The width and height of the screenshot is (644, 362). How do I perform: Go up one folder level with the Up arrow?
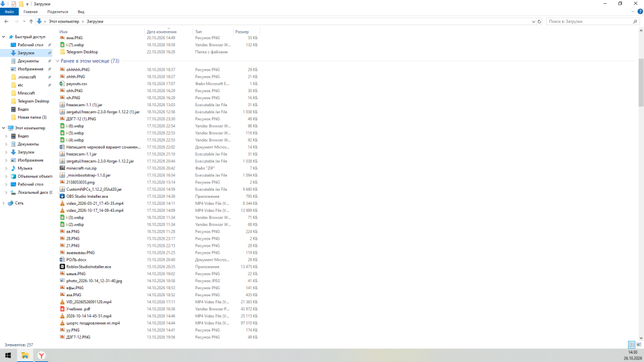(x=31, y=21)
